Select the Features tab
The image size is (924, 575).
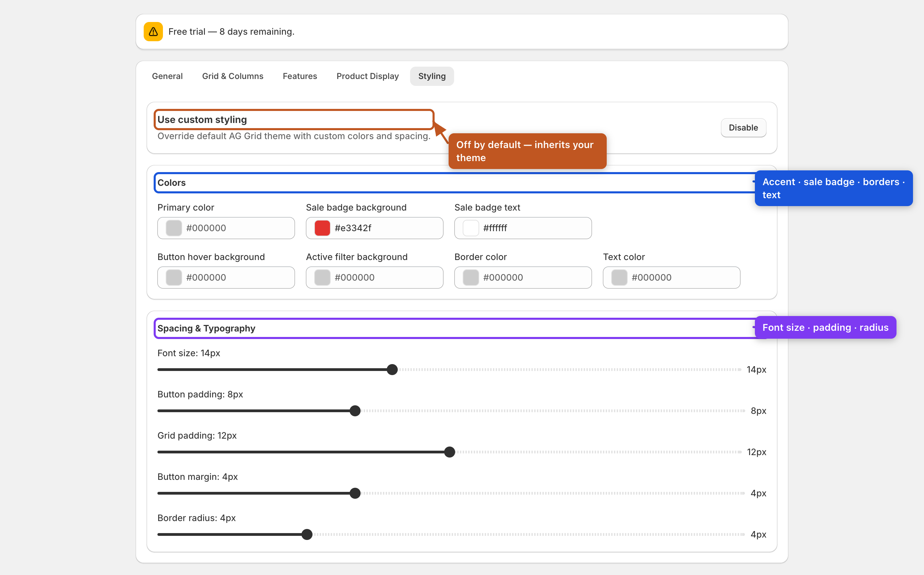(300, 76)
